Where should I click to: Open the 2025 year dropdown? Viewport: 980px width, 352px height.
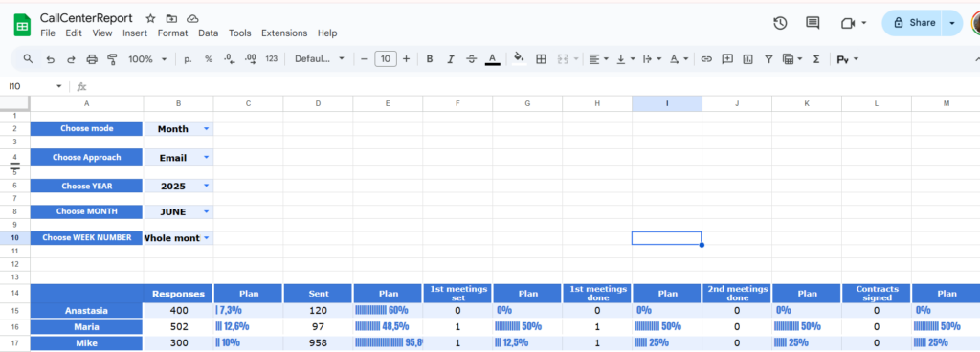(x=207, y=186)
